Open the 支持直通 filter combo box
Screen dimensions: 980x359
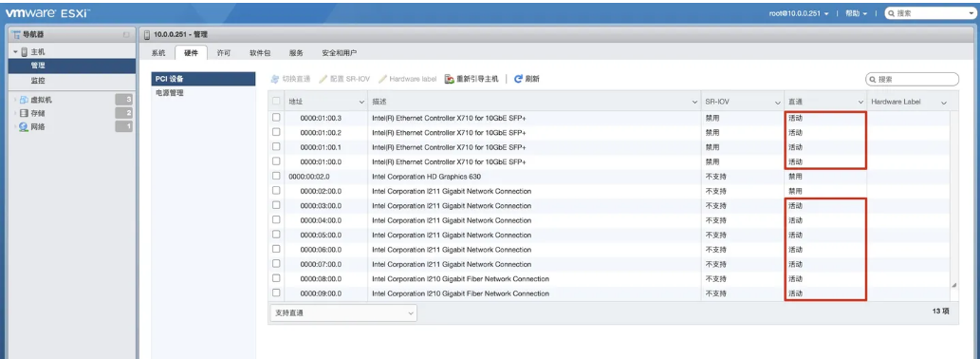coord(343,312)
